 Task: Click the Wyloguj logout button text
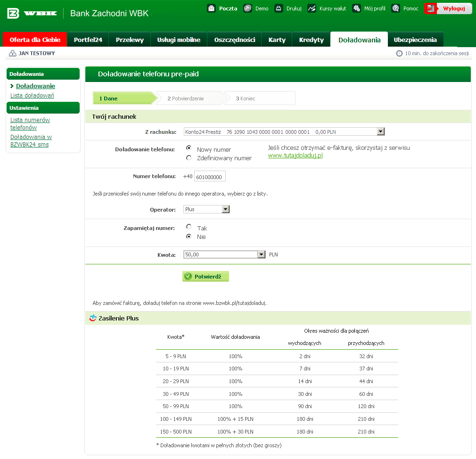click(454, 8)
